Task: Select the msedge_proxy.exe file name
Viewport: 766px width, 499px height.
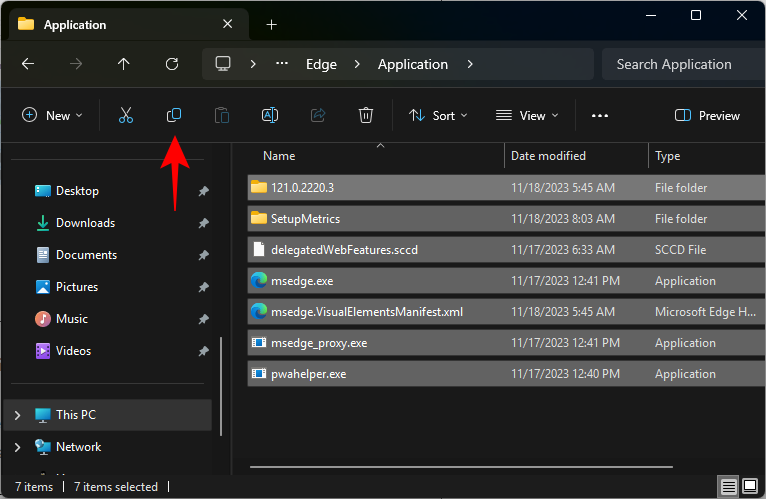Action: click(x=319, y=343)
